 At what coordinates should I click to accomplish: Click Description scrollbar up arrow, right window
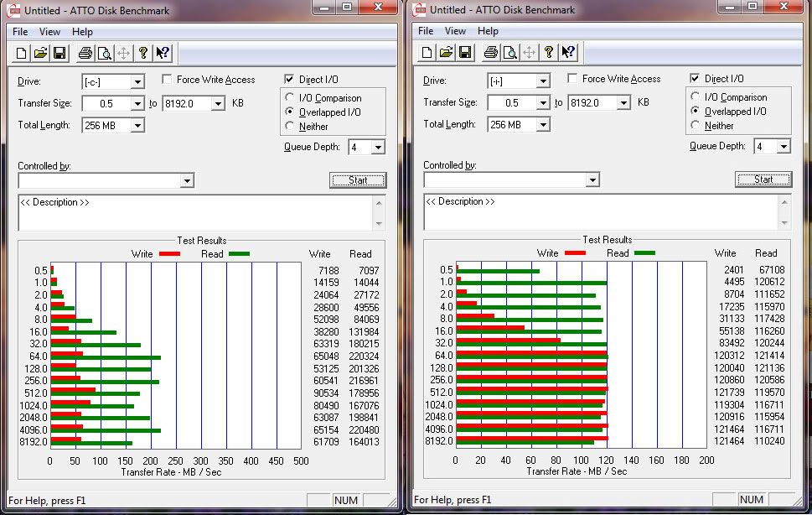click(x=784, y=201)
